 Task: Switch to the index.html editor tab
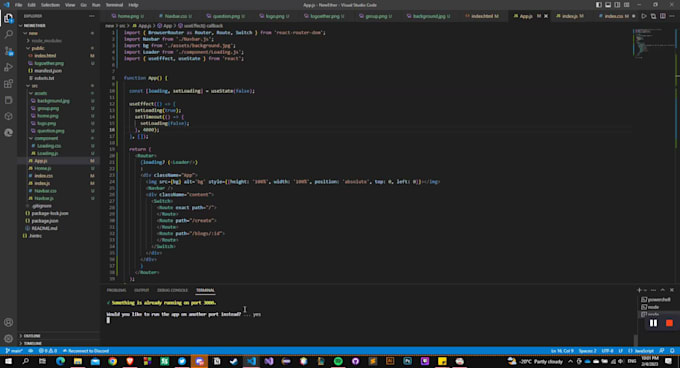point(481,16)
